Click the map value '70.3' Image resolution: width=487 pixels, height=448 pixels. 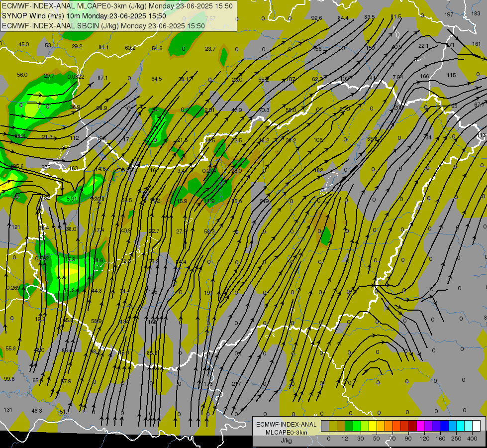(x=264, y=110)
